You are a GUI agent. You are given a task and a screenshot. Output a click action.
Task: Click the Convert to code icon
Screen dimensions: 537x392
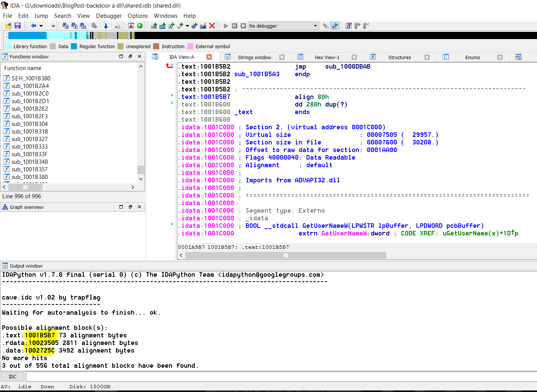(x=154, y=26)
